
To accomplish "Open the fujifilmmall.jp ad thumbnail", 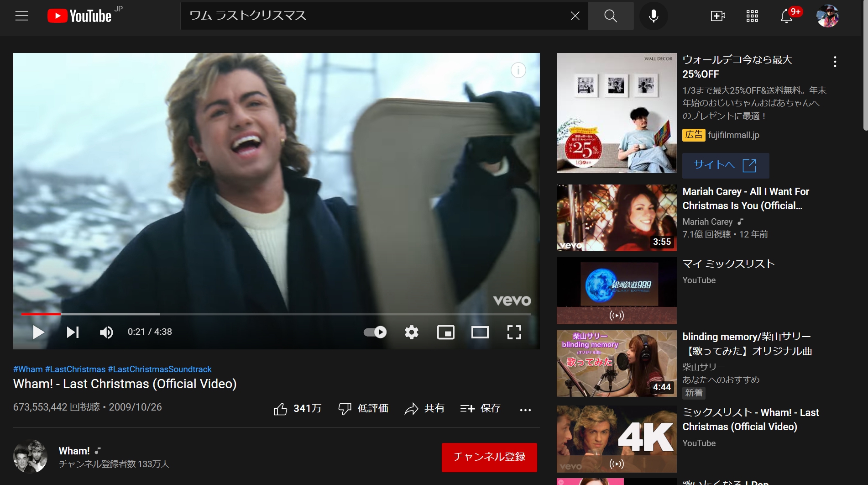I will (x=617, y=113).
